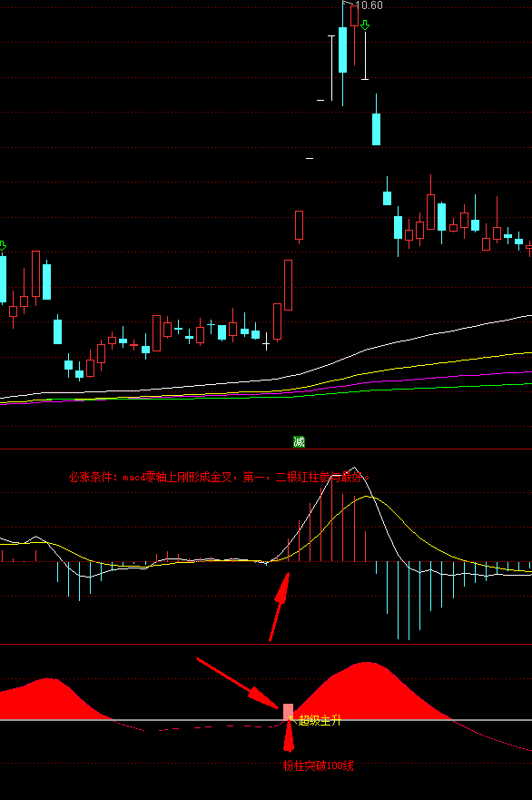The width and height of the screenshot is (532, 800).
Task: Click the tall cyan candle below the 10.60 high
Action: click(343, 50)
